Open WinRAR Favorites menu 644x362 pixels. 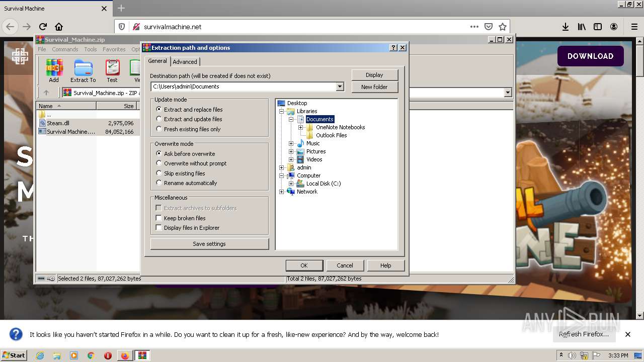(114, 49)
